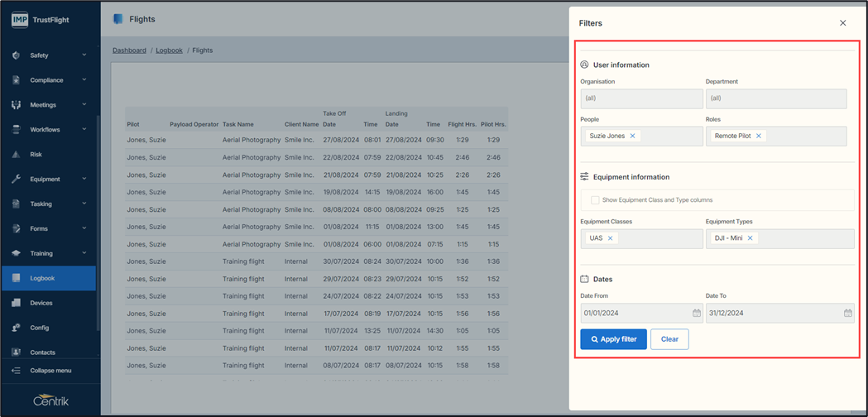This screenshot has height=417, width=868.
Task: Open the Organisation dropdown field
Action: [641, 98]
